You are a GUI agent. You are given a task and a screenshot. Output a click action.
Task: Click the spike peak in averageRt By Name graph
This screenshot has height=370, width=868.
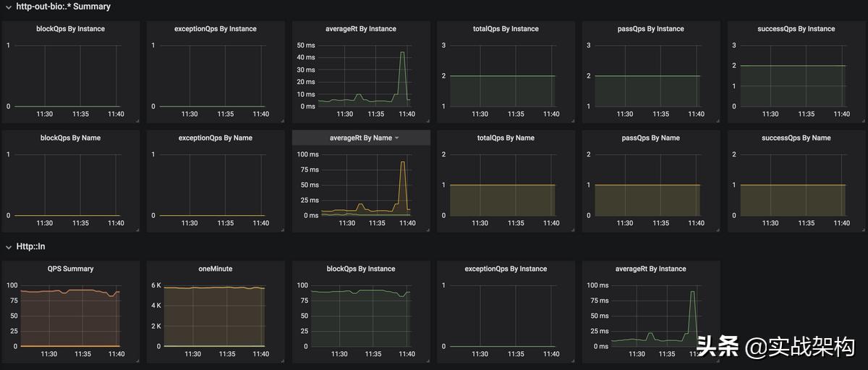[x=403, y=162]
